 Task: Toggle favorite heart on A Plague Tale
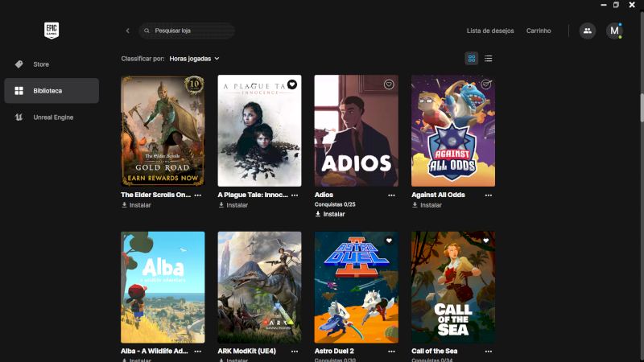pos(292,84)
